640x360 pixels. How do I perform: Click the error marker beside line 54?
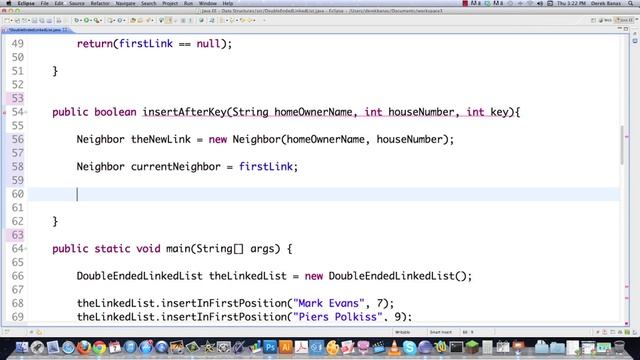tap(4, 112)
